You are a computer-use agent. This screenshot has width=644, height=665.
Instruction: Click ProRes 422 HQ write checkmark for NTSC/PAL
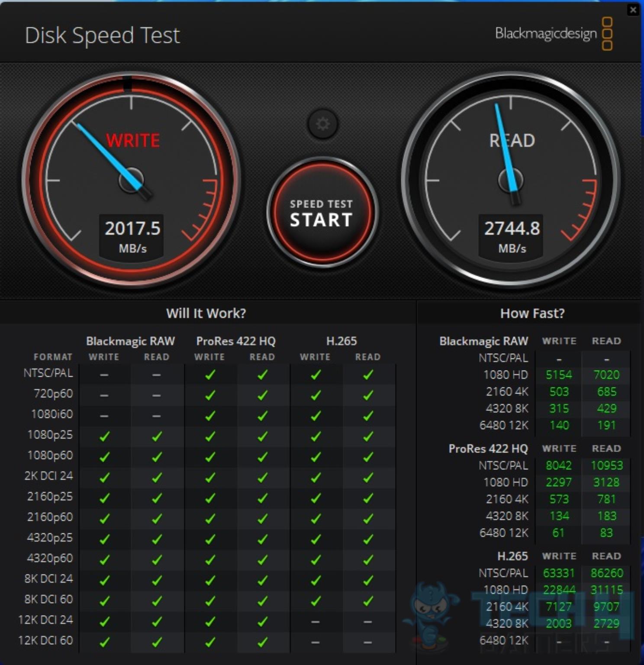point(210,374)
